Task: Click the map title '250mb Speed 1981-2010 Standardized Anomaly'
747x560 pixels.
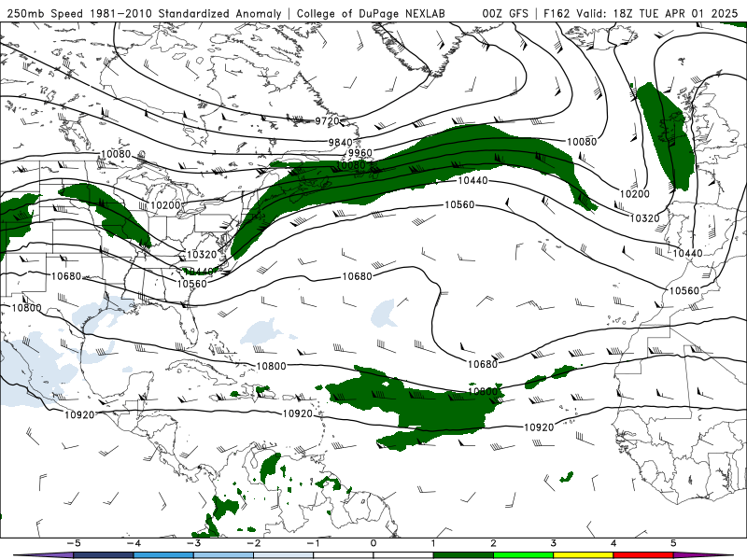Action: (145, 13)
